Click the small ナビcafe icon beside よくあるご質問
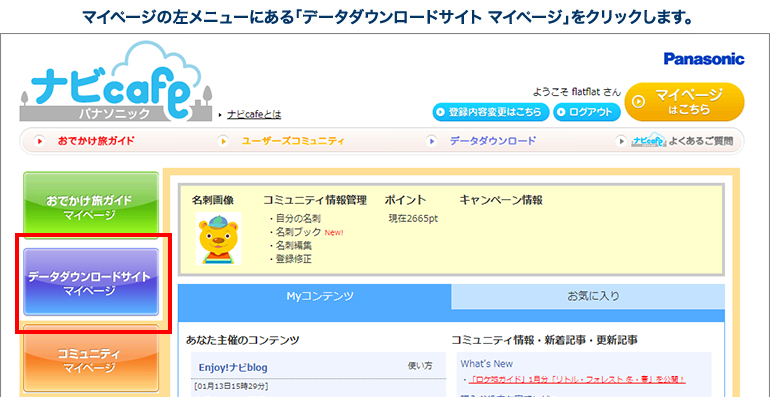Screen dimensions: 770x397 point(649,140)
